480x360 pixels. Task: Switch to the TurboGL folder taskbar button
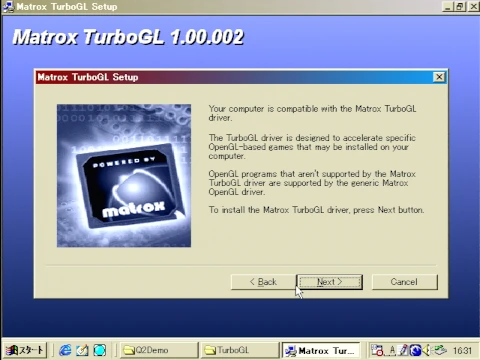[240, 350]
